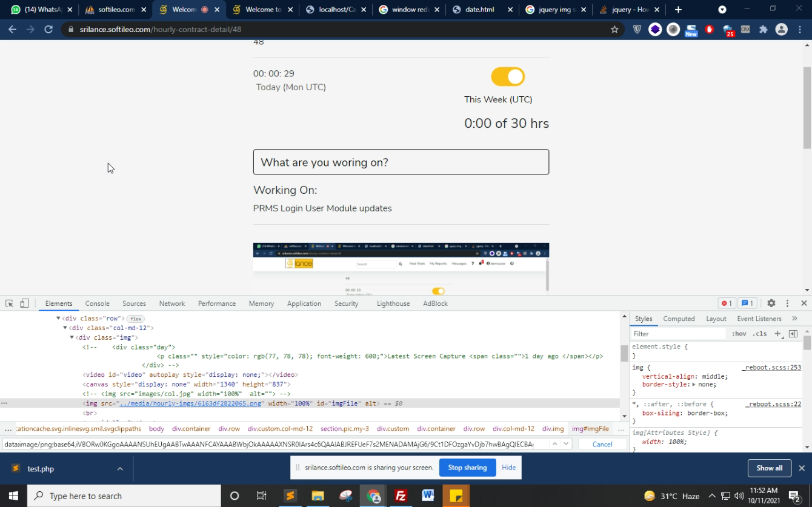Click the "What are you woring on?" field
The width and height of the screenshot is (812, 507).
pos(401,162)
